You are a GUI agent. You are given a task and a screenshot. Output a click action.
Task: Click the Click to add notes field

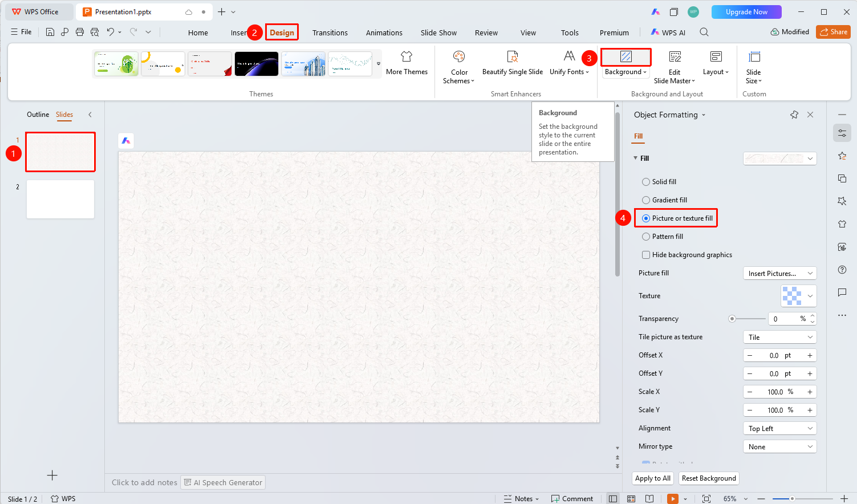144,482
